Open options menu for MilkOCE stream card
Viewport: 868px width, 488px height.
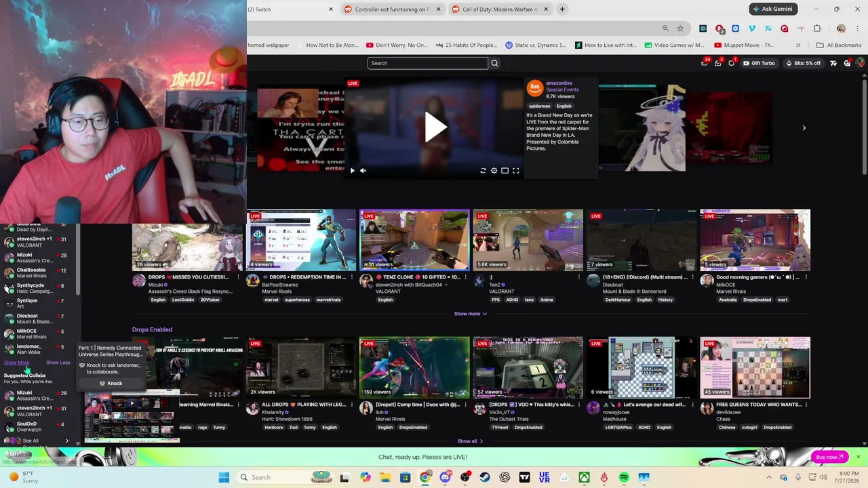coord(806,277)
